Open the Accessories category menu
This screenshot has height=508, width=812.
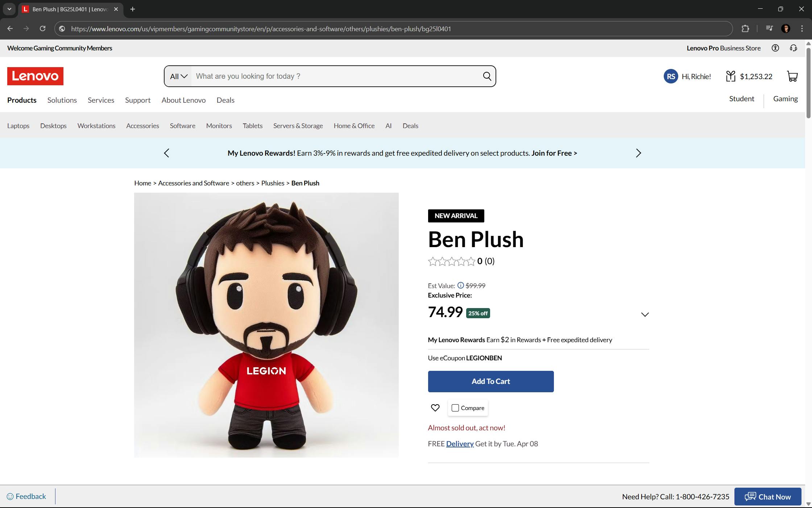click(142, 126)
